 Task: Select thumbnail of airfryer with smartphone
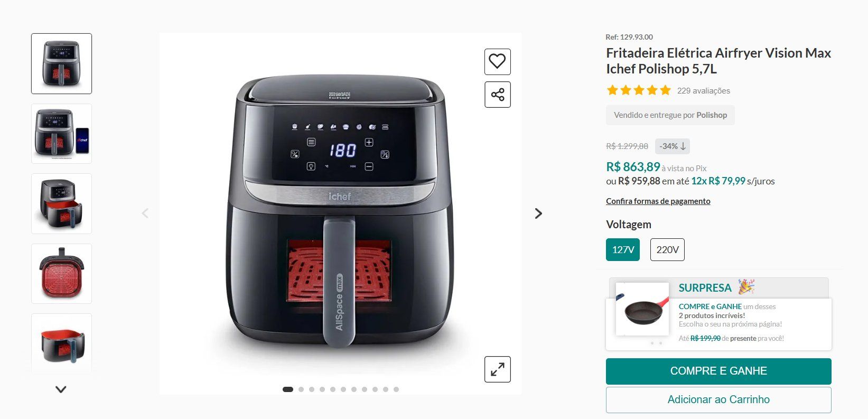click(61, 134)
